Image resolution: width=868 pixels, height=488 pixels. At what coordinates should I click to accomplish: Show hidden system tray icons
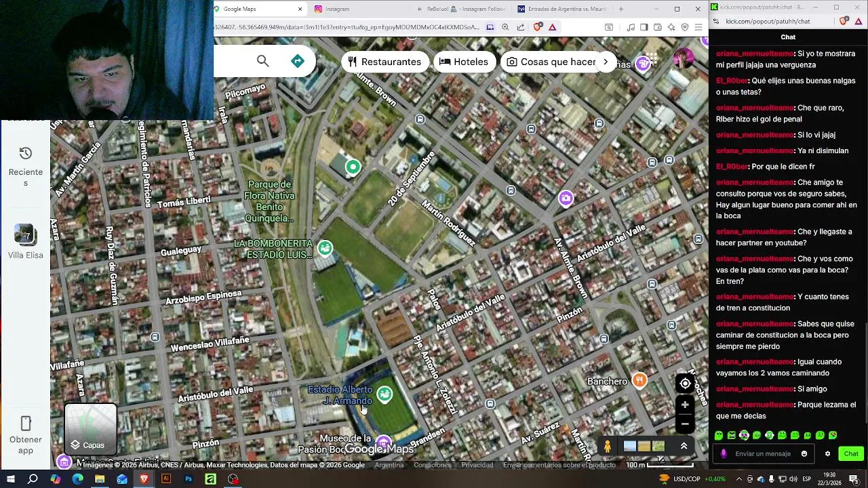[738, 479]
